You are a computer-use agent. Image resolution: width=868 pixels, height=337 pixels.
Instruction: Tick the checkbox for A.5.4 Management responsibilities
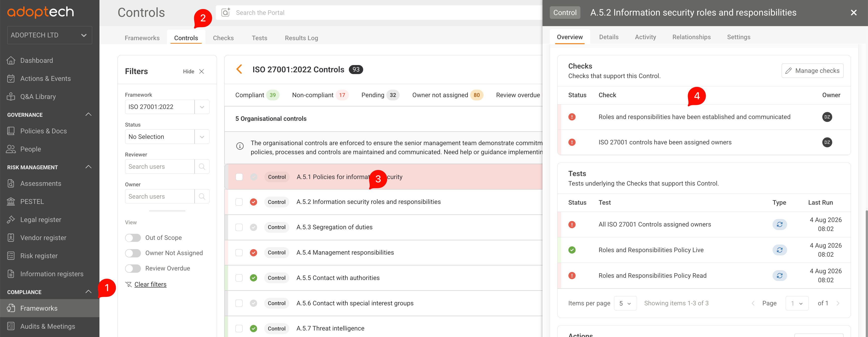[239, 252]
